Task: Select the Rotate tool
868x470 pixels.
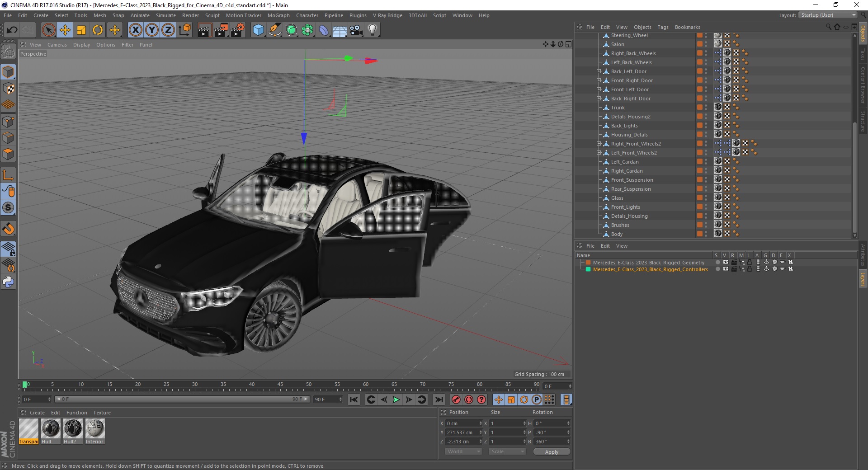Action: [x=98, y=30]
